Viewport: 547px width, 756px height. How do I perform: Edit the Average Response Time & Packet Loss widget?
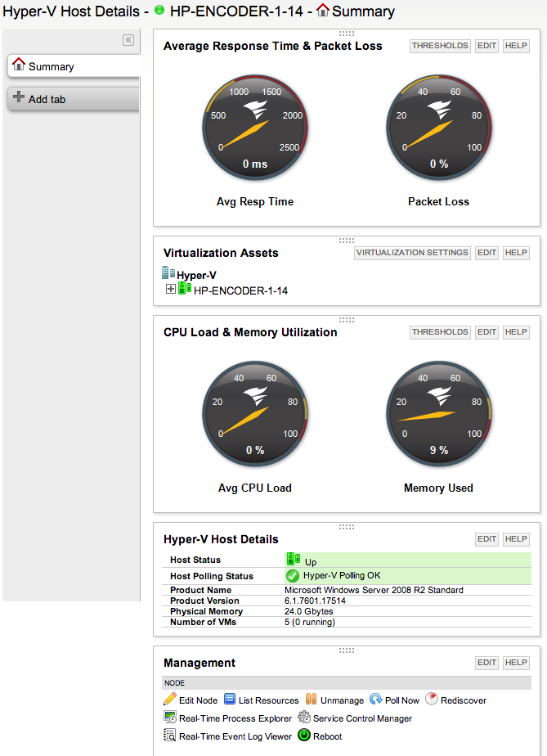click(x=486, y=46)
